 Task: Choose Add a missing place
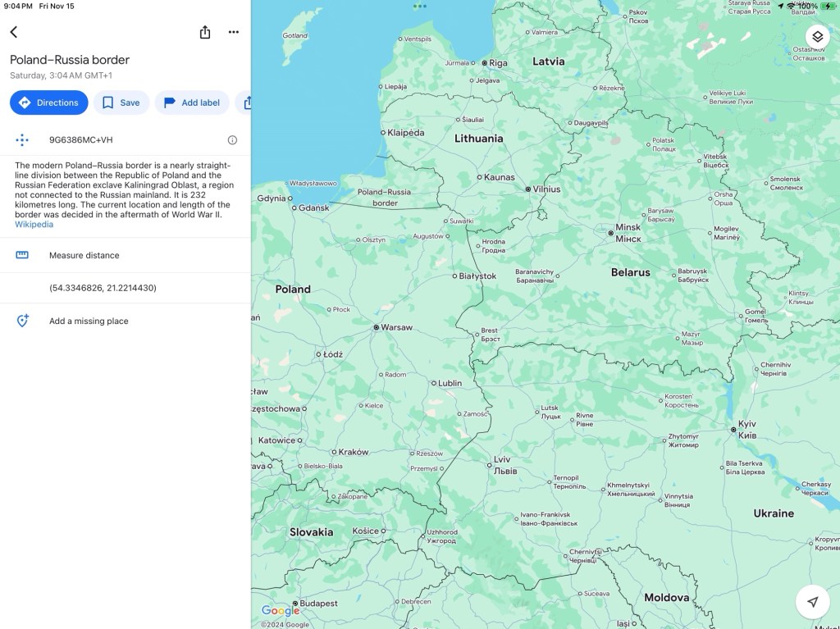89,321
